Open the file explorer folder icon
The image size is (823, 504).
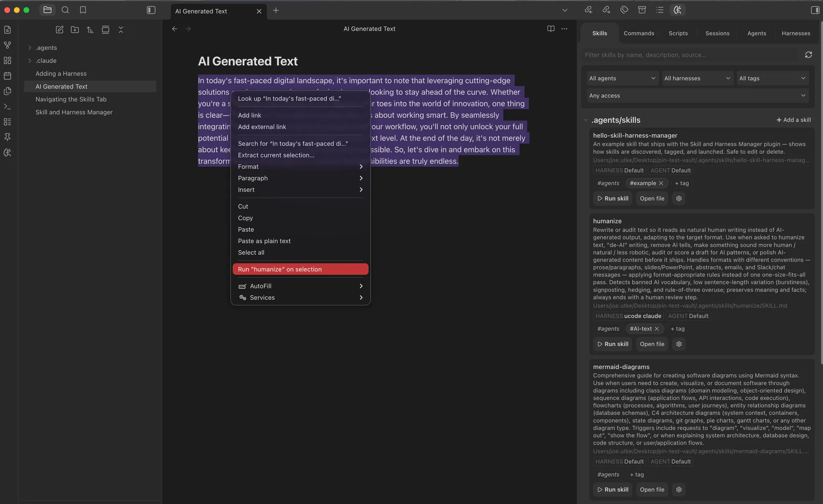click(47, 10)
